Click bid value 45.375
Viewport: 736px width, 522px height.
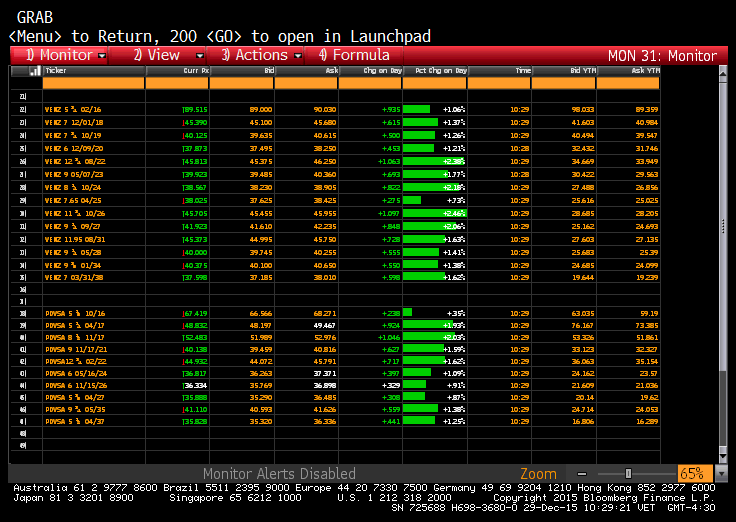pyautogui.click(x=261, y=161)
